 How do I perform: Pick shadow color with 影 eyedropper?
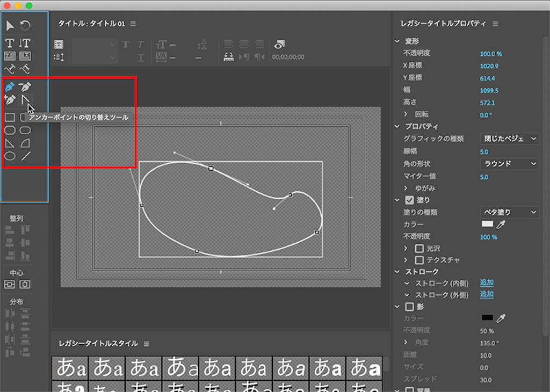click(501, 318)
